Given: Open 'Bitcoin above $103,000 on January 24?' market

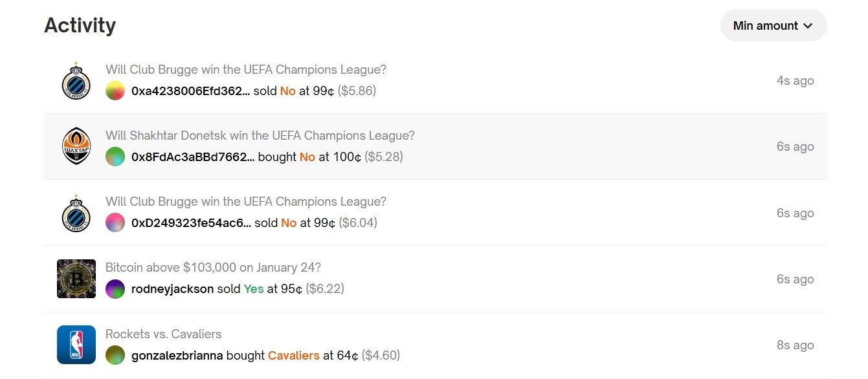Looking at the screenshot, I should [x=214, y=268].
